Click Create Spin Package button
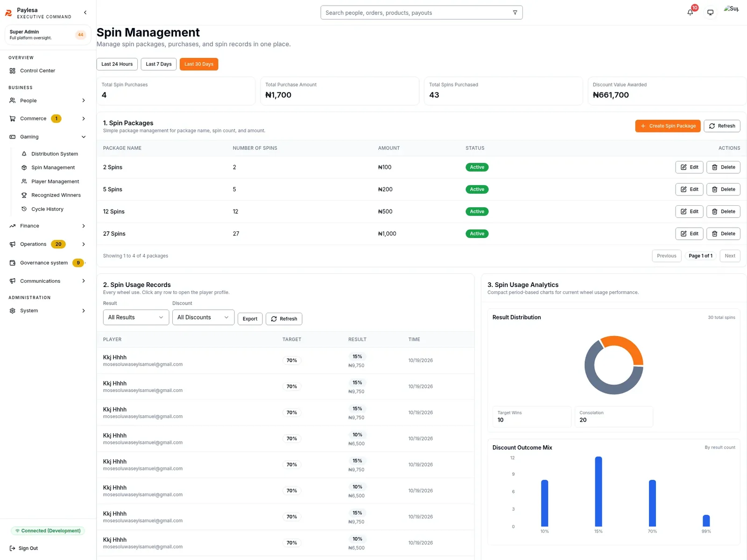The width and height of the screenshot is (747, 560). [668, 126]
